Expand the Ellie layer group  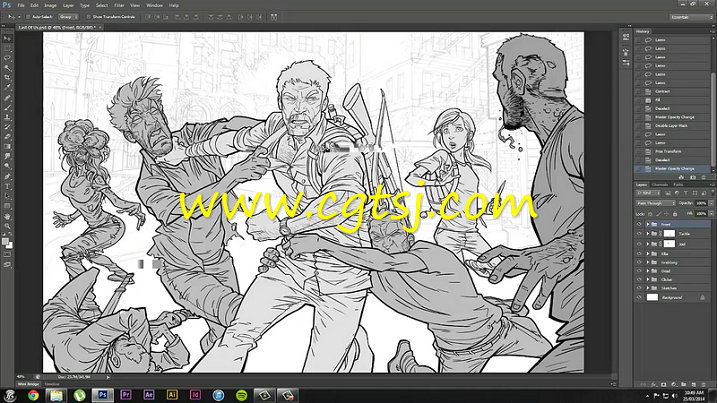coord(647,253)
